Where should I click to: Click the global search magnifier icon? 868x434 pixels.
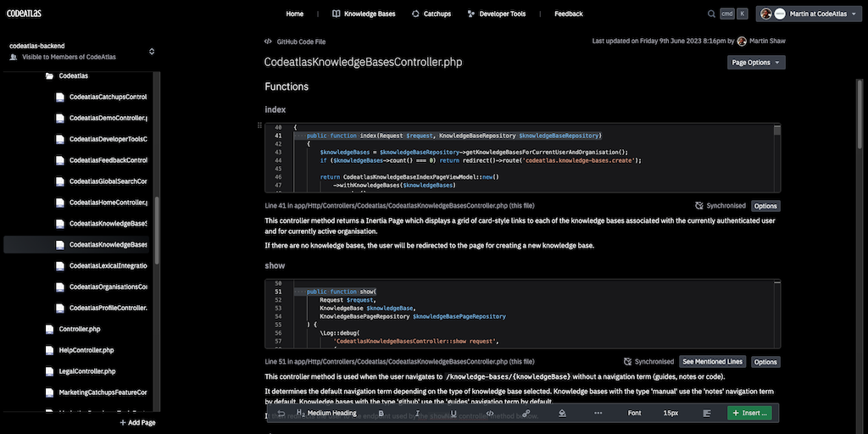(x=711, y=14)
